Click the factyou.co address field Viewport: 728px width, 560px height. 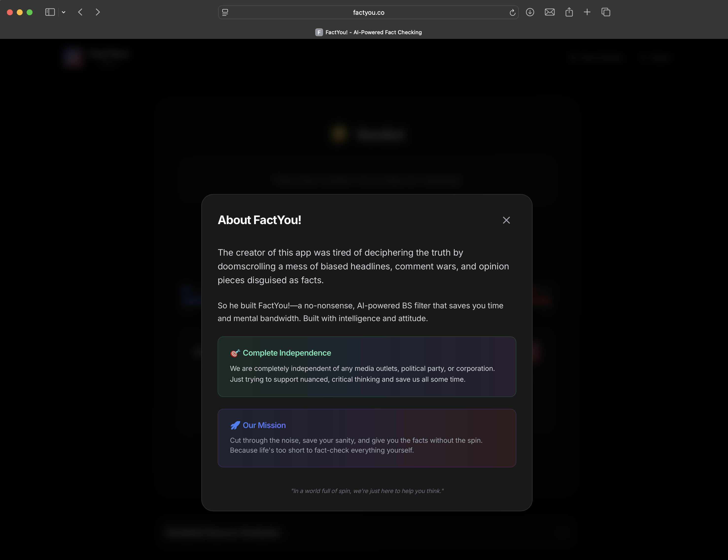coord(368,12)
